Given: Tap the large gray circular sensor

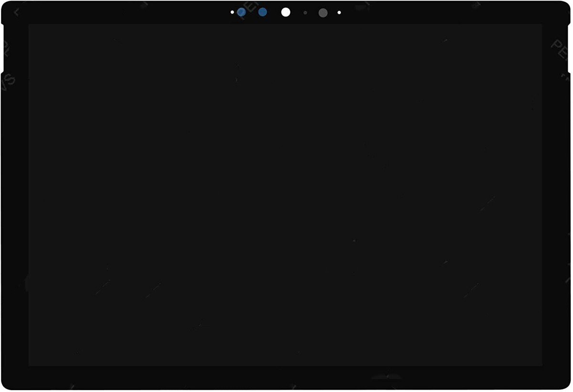Looking at the screenshot, I should pyautogui.click(x=323, y=13).
